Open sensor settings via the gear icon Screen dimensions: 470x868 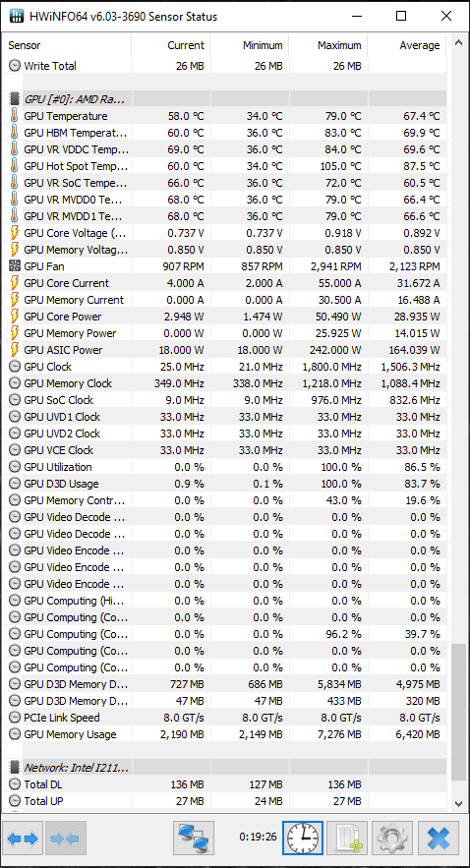(x=392, y=839)
